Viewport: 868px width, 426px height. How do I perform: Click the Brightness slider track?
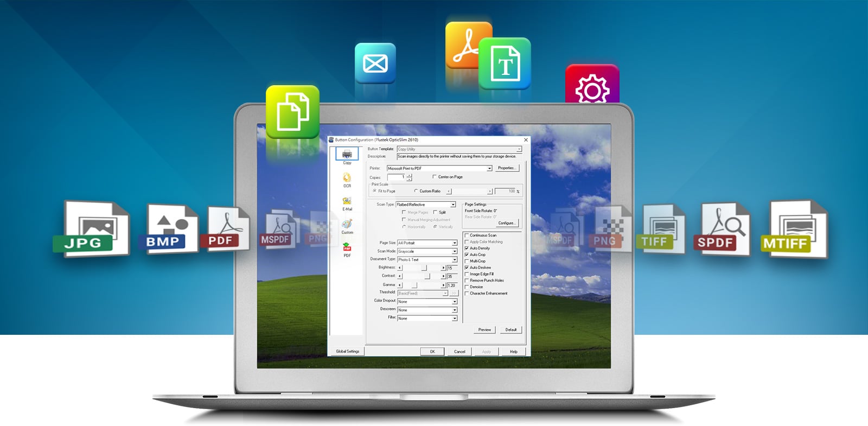422,268
